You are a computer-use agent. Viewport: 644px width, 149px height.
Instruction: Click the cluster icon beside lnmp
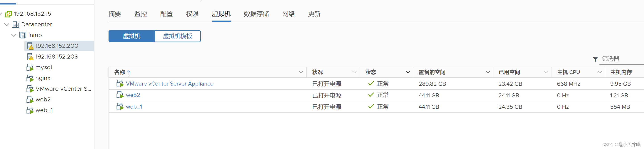pos(23,35)
